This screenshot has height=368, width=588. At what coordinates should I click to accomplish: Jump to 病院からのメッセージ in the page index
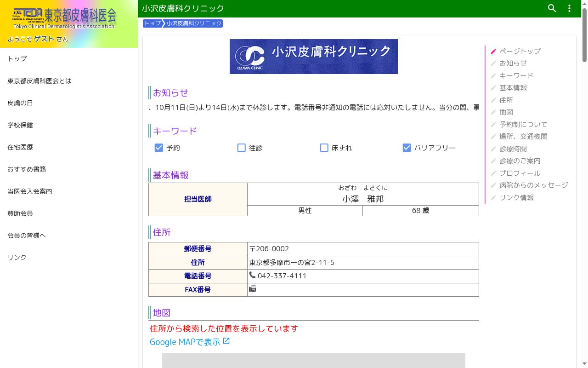tap(534, 185)
